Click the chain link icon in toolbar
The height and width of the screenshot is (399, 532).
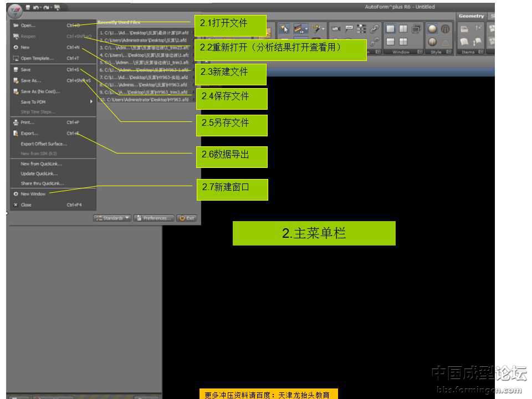tap(375, 29)
